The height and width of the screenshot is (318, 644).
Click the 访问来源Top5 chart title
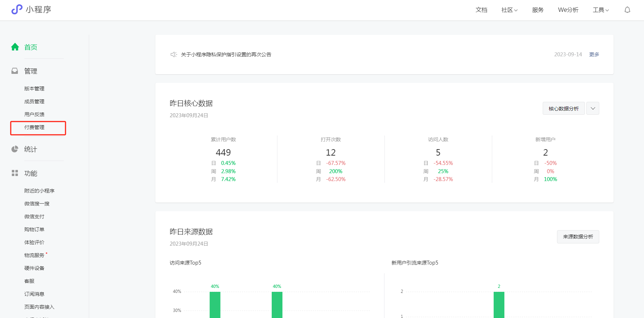(185, 263)
